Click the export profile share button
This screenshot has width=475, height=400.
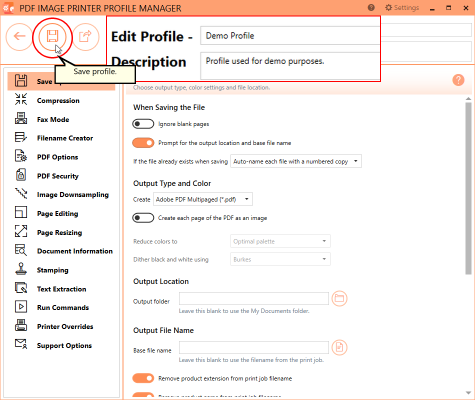pos(86,36)
